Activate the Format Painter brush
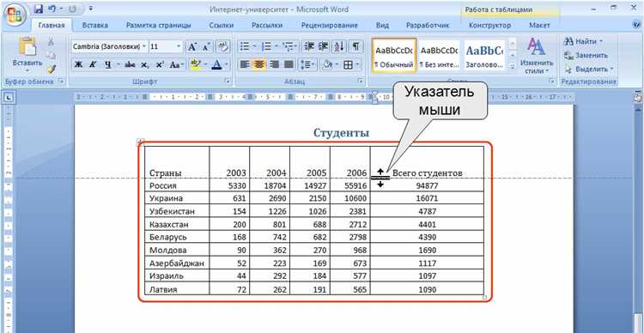The width and height of the screenshot is (644, 333). [x=51, y=70]
